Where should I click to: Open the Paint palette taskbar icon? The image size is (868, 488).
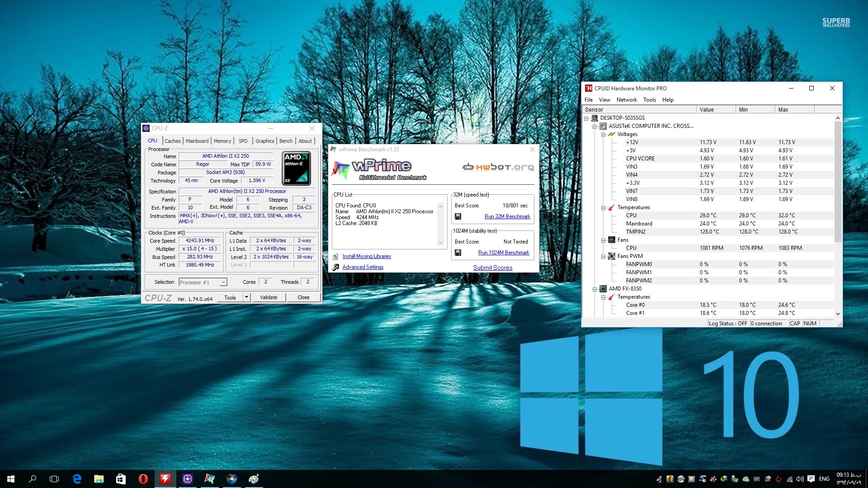click(x=254, y=479)
